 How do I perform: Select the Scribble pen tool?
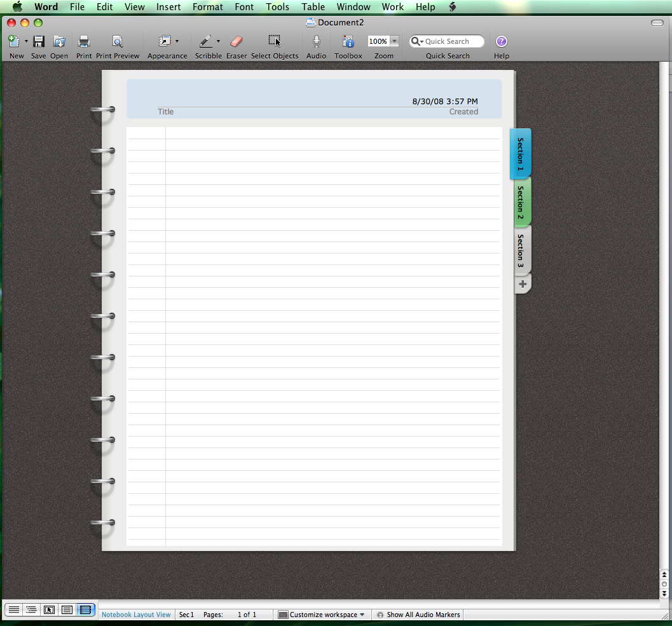(x=206, y=41)
